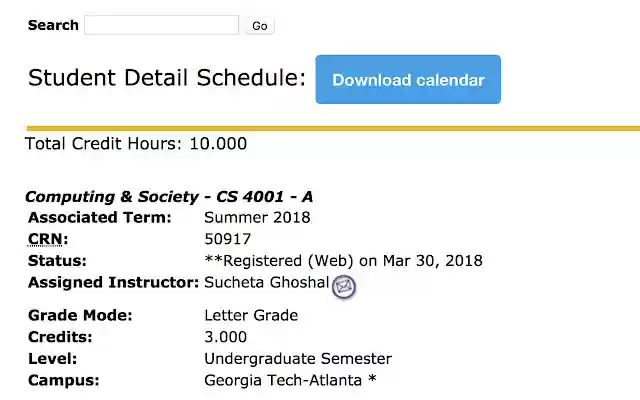Image resolution: width=640 pixels, height=400 pixels.
Task: Click the Registered (Web) status text
Action: coord(343,261)
